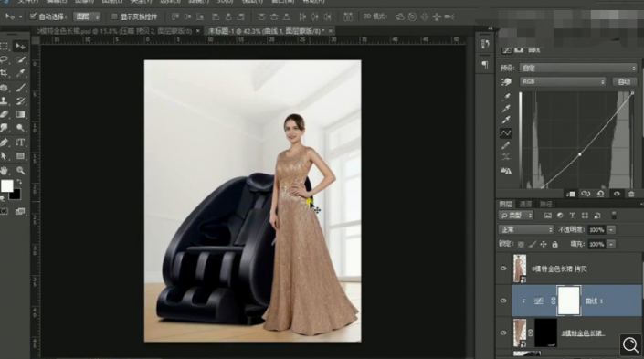Hide the 曲线 1 layer
The height and width of the screenshot is (359, 644).
(x=503, y=301)
